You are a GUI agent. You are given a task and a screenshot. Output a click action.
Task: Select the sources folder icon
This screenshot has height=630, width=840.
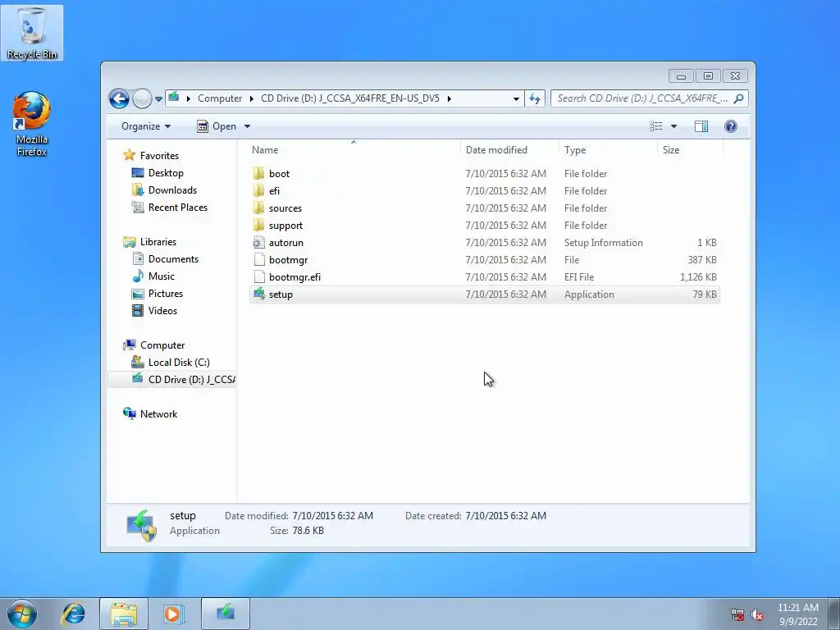point(259,208)
